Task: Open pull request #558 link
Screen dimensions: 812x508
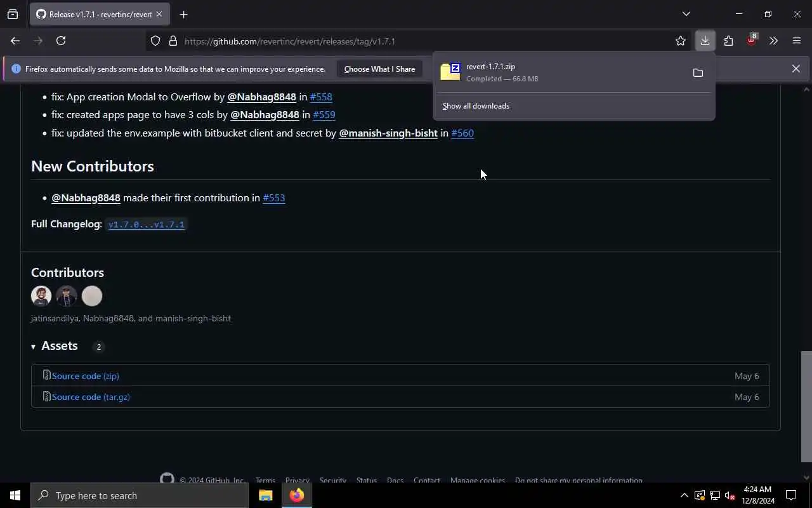Action: (x=321, y=97)
